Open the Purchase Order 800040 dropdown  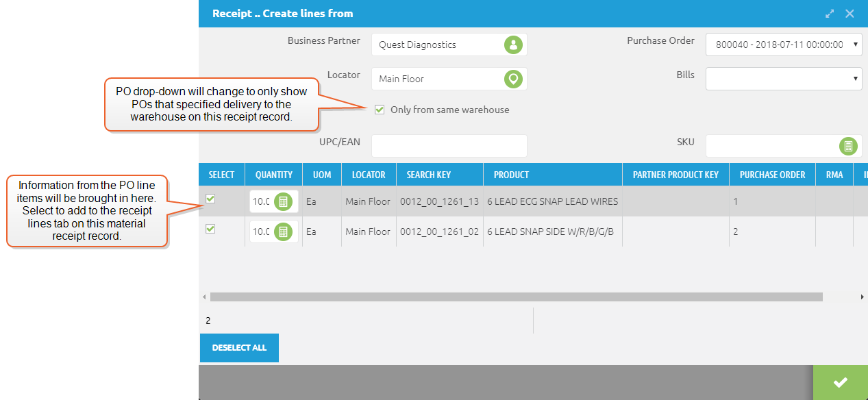tap(783, 44)
